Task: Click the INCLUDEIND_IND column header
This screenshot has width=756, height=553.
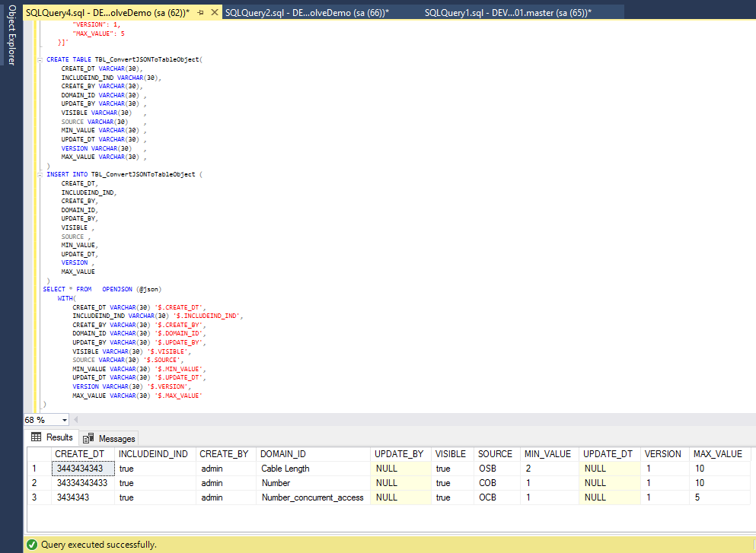Action: coord(155,454)
